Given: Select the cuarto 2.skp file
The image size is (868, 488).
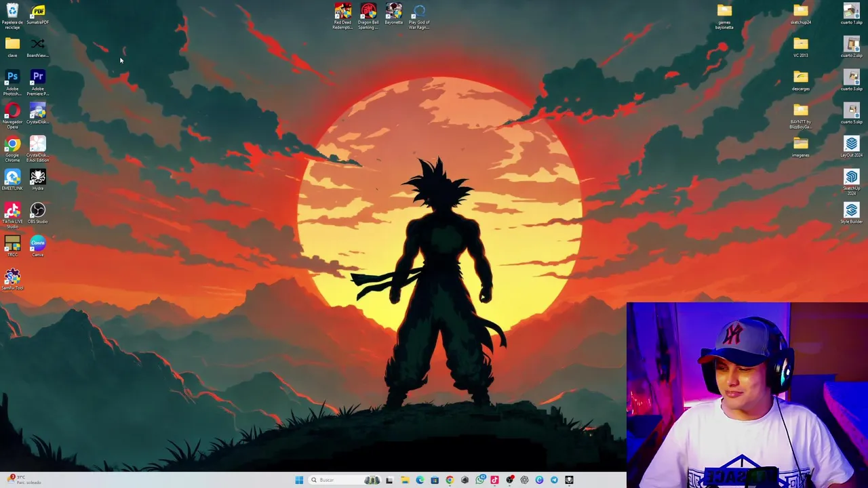Looking at the screenshot, I should [852, 47].
